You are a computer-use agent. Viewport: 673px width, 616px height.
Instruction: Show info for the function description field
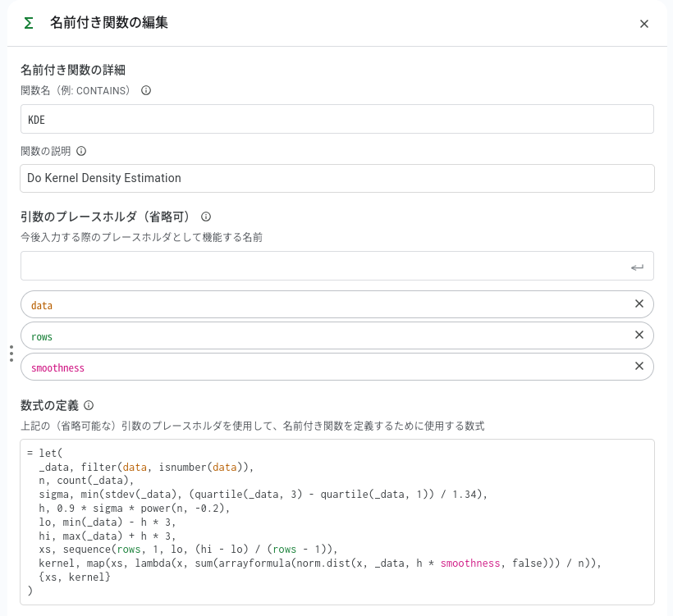(81, 151)
